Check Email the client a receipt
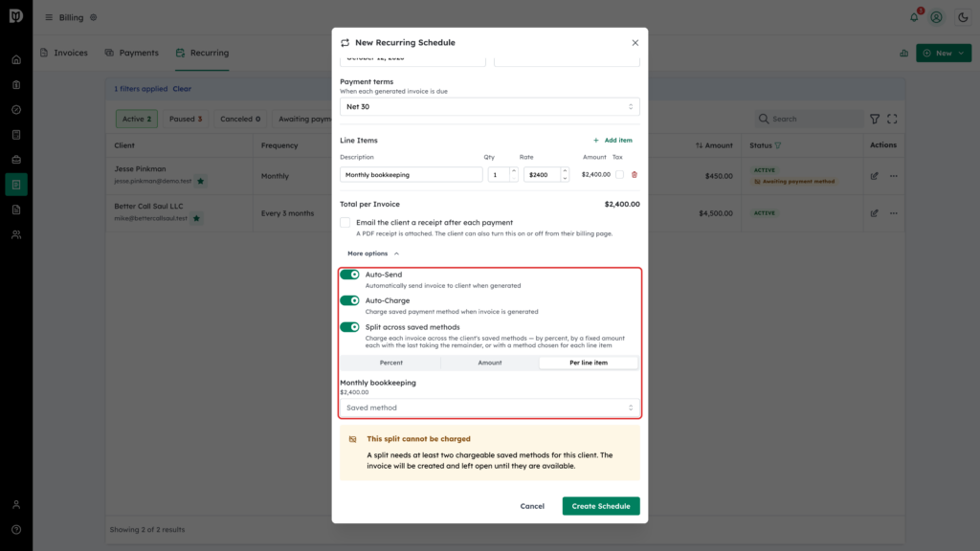 (x=345, y=222)
